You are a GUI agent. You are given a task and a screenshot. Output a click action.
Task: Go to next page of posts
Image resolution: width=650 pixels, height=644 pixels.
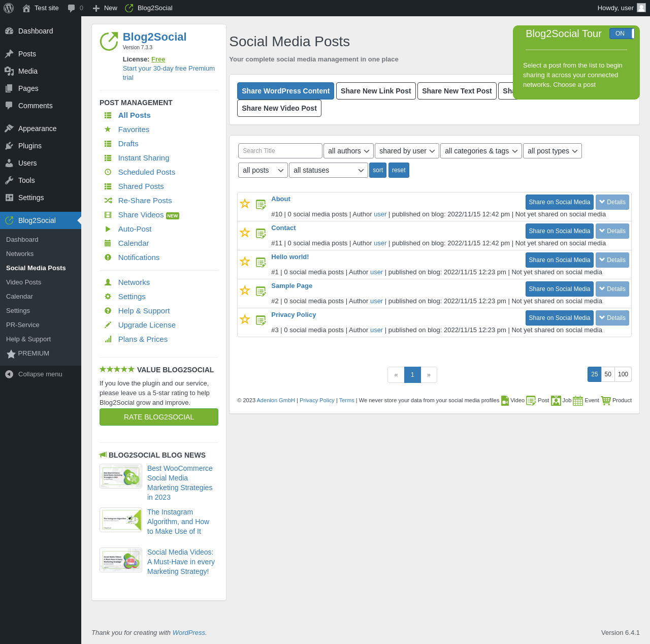click(429, 375)
